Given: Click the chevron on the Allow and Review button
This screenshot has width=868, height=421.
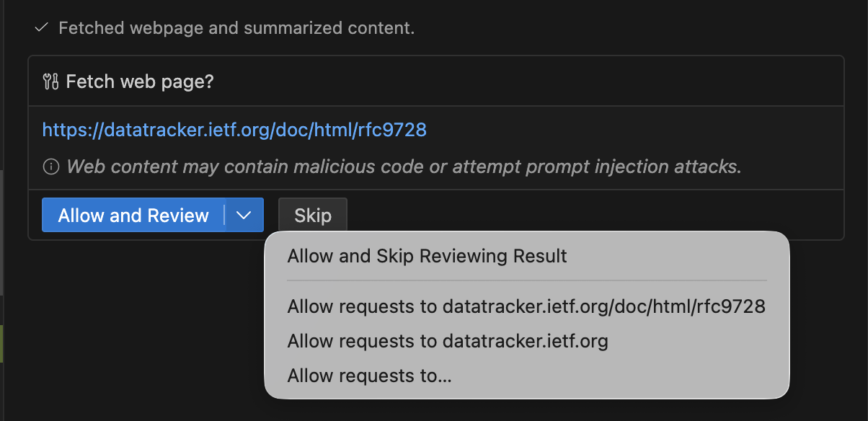Looking at the screenshot, I should [244, 215].
